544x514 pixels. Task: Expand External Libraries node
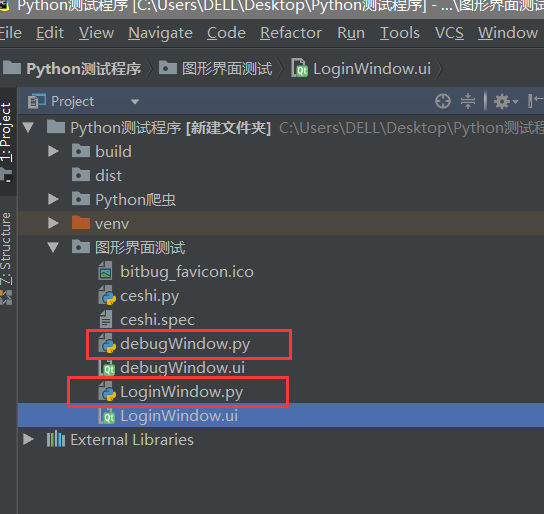28,439
